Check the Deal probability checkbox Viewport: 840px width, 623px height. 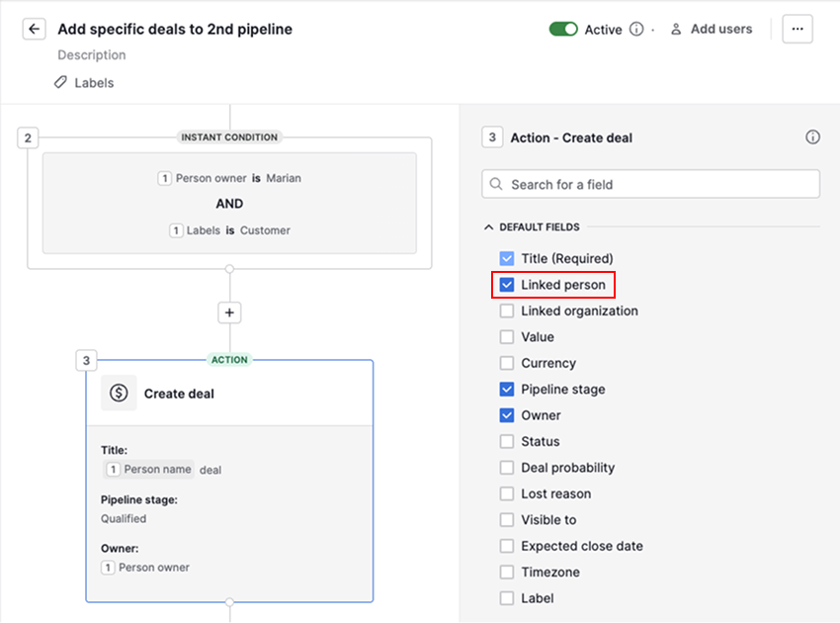pyautogui.click(x=507, y=468)
